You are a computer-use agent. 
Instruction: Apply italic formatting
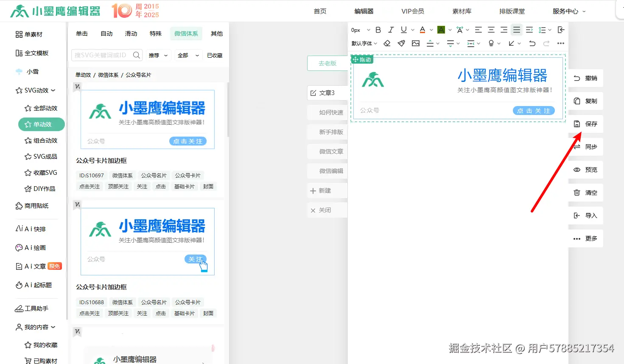coord(391,30)
